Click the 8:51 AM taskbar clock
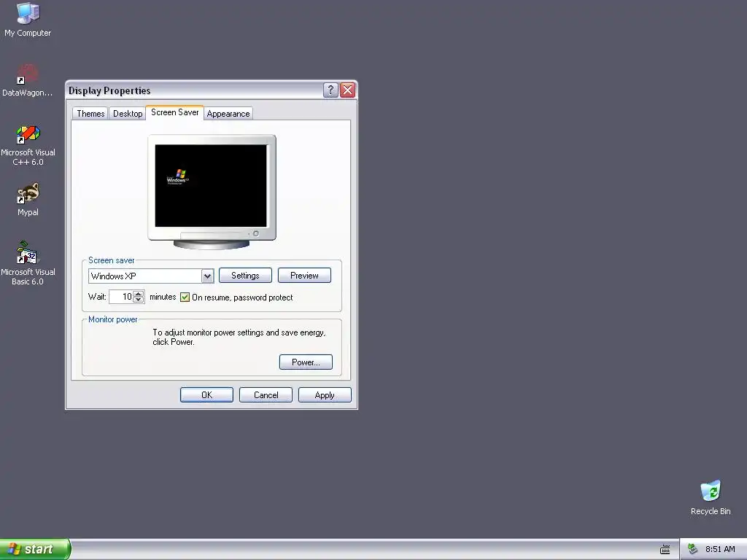Viewport: 747px width, 560px height. [720, 549]
